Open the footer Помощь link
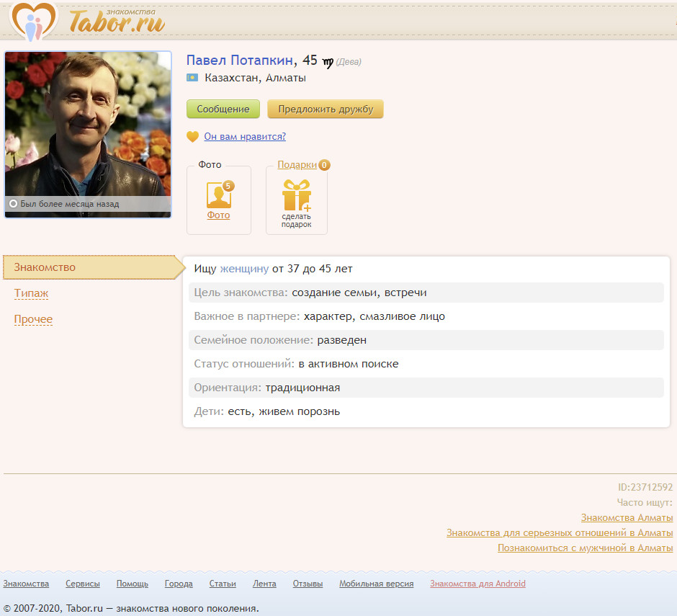The image size is (677, 616). [x=132, y=584]
